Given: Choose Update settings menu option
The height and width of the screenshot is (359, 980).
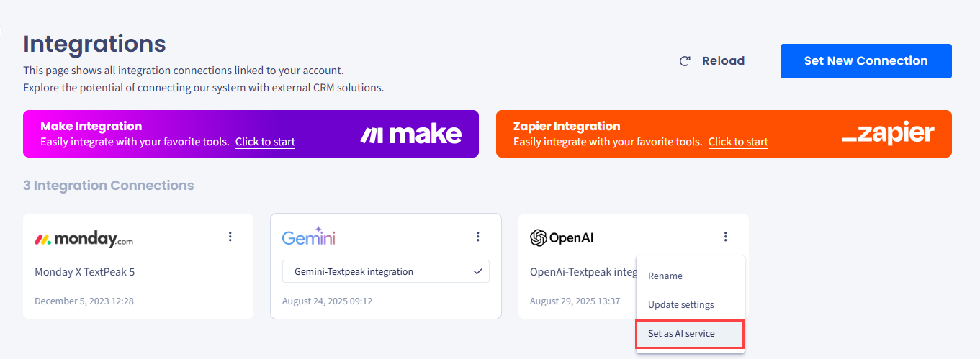Looking at the screenshot, I should coord(681,304).
